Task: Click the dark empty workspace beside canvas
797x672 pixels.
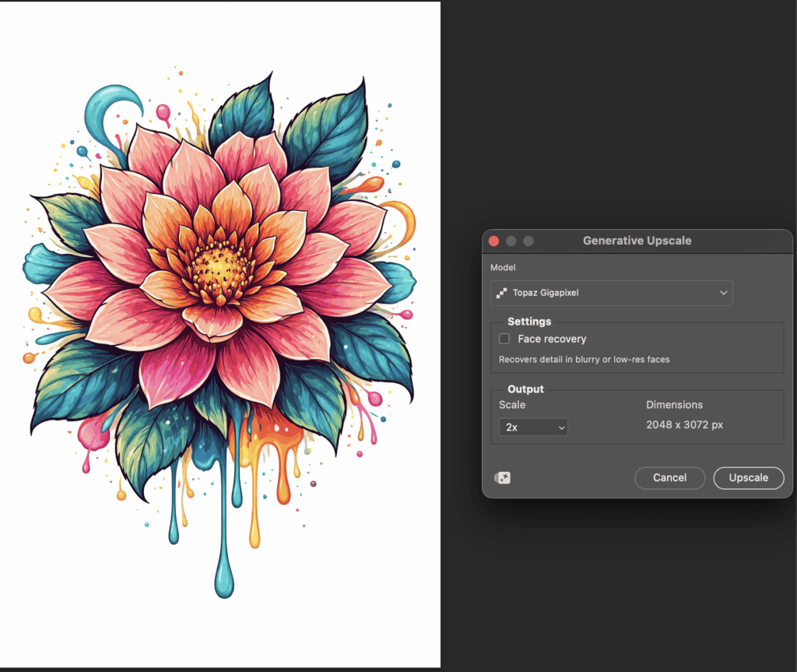Action: pos(615,117)
